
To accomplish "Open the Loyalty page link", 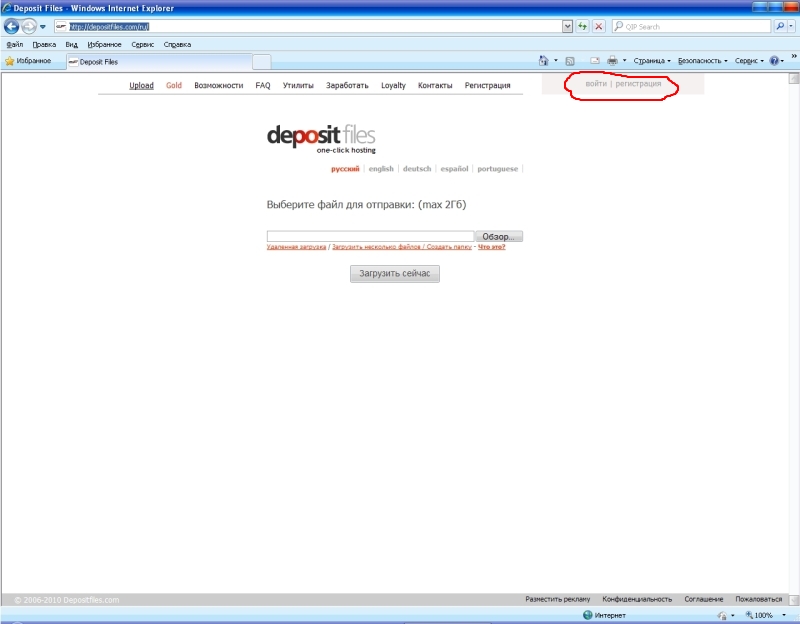I will point(393,85).
